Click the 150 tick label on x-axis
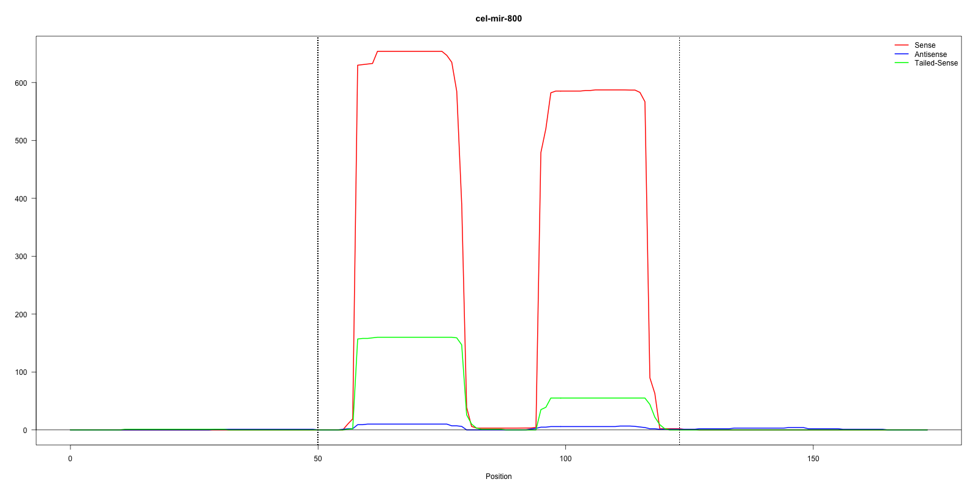This screenshot has width=980, height=490. tap(813, 459)
